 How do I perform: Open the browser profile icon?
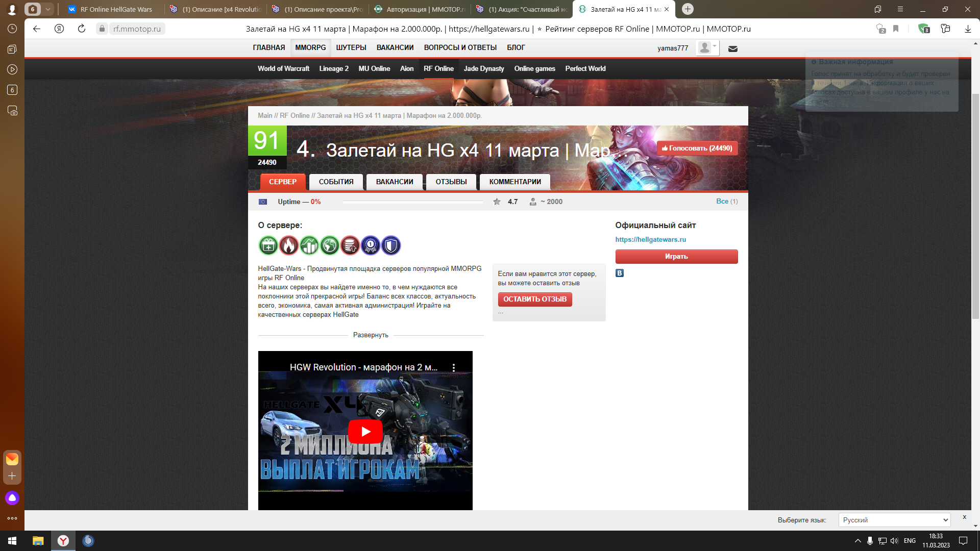tap(12, 9)
